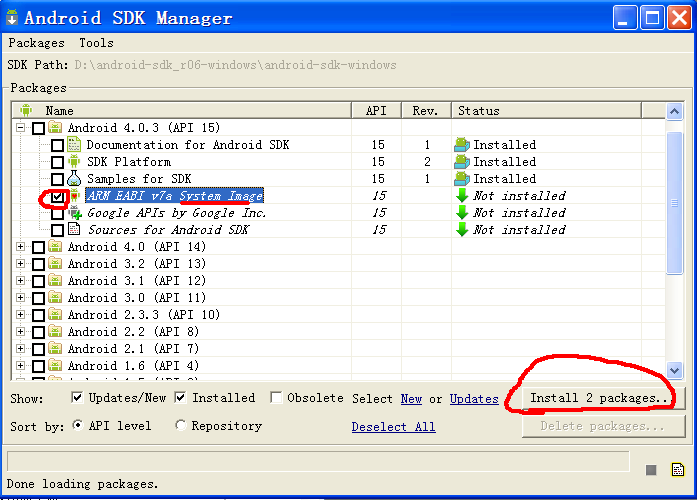Collapse the Android 4.0.3 (API 15) node
The height and width of the screenshot is (500, 697).
[21, 128]
